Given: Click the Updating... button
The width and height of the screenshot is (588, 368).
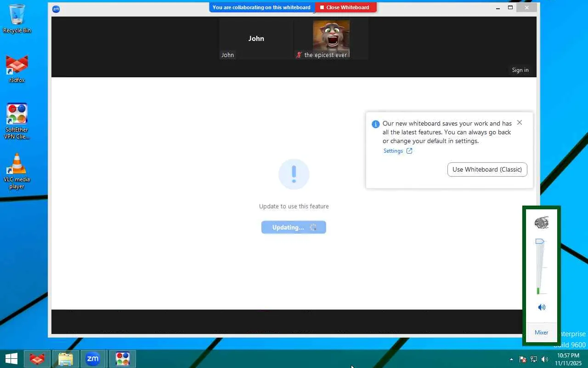Looking at the screenshot, I should [294, 227].
